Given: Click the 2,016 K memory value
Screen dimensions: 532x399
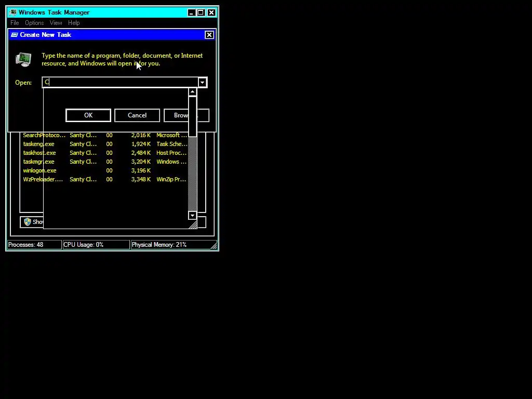Looking at the screenshot, I should coord(141,135).
